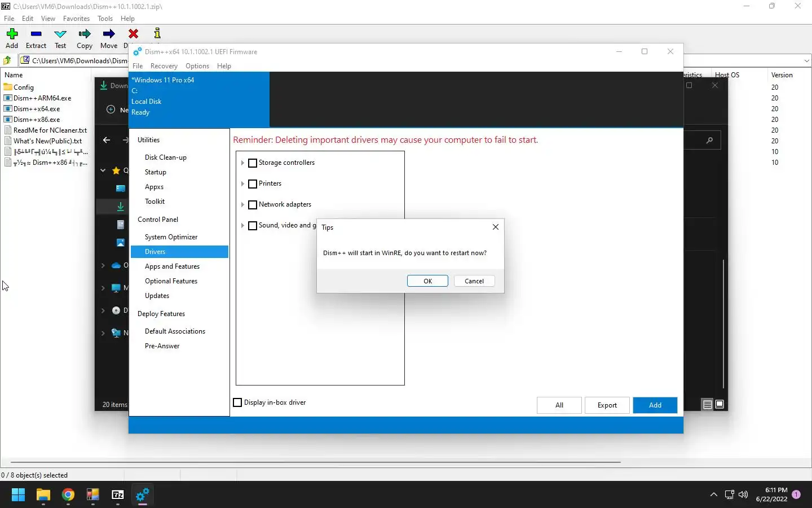Open the Dism++ Options menu
The width and height of the screenshot is (812, 508).
coord(197,66)
